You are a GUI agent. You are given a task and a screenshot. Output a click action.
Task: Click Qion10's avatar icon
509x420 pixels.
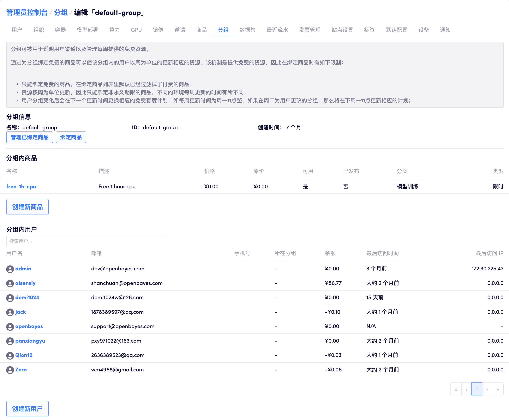[x=10, y=355]
